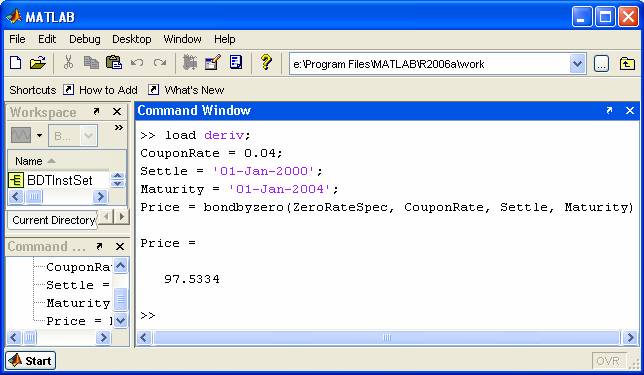Screen dimensions: 644x375
Task: Undock the Workspace panel
Action: point(96,111)
